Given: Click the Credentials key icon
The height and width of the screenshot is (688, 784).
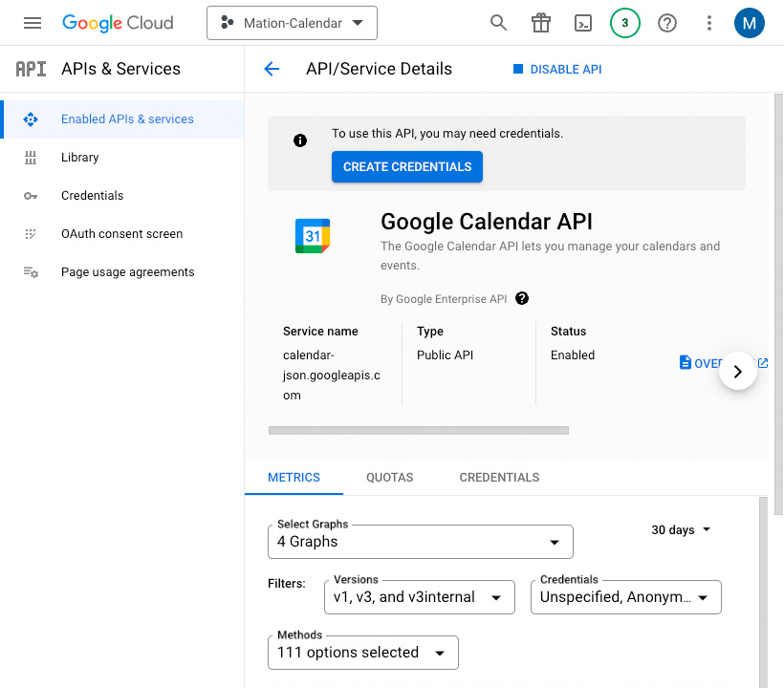Looking at the screenshot, I should [31, 196].
